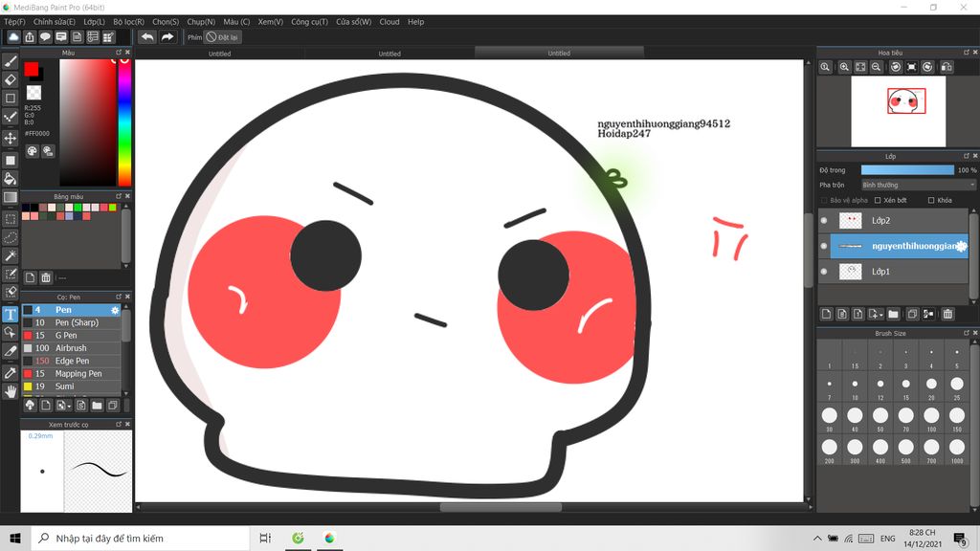Screen dimensions: 980x551
Task: Select the Divide tool knife icon
Action: click(10, 352)
